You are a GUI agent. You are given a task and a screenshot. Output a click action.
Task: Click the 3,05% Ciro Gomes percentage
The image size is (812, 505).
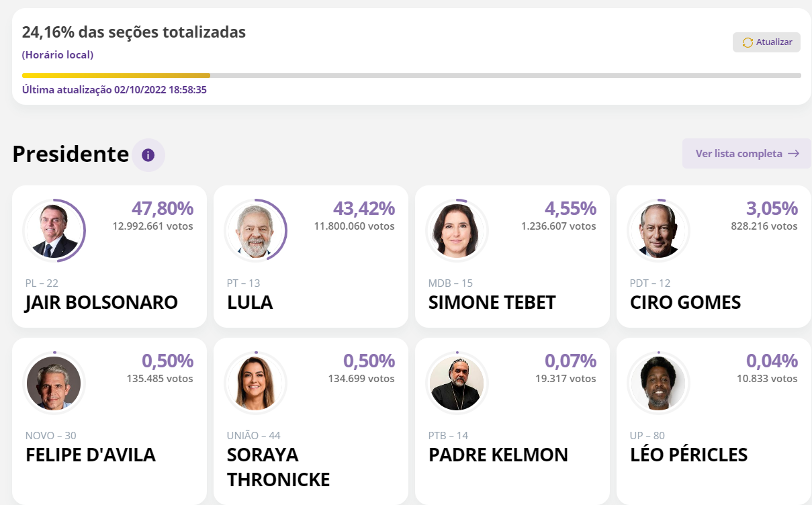click(x=772, y=208)
